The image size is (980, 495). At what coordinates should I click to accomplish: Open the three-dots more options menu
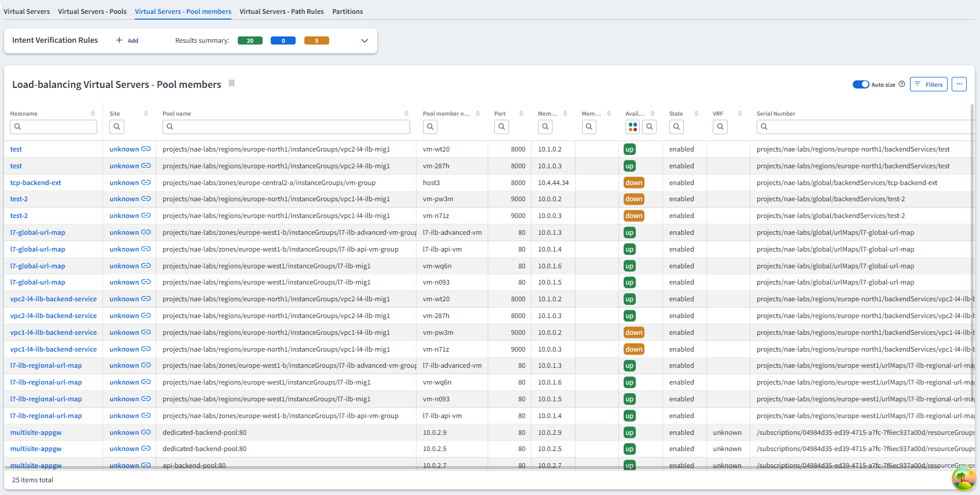click(959, 84)
